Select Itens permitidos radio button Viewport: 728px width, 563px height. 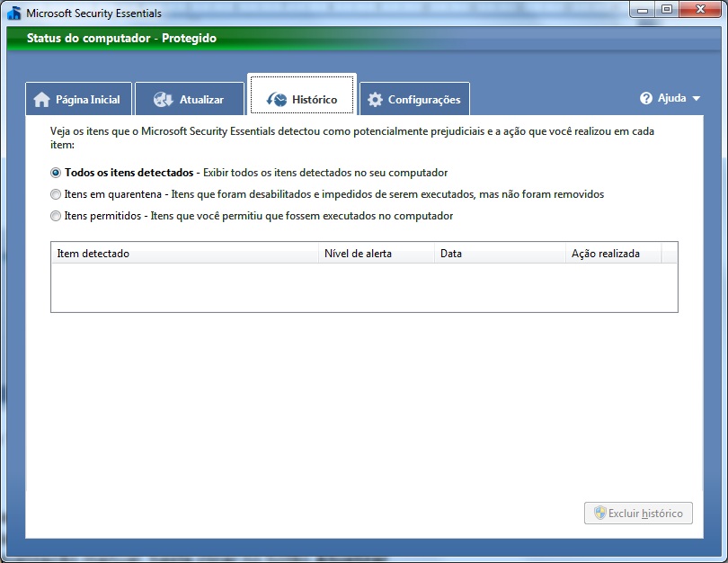56,216
